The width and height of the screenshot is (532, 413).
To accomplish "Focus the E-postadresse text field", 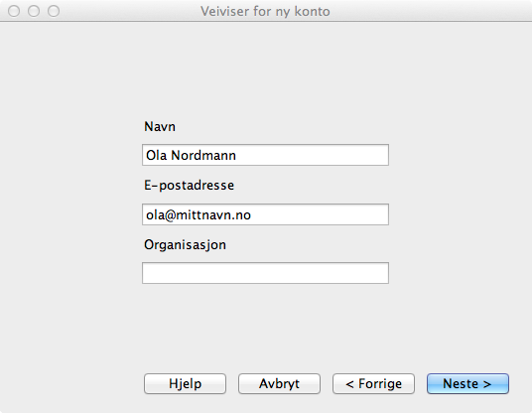I will click(265, 214).
